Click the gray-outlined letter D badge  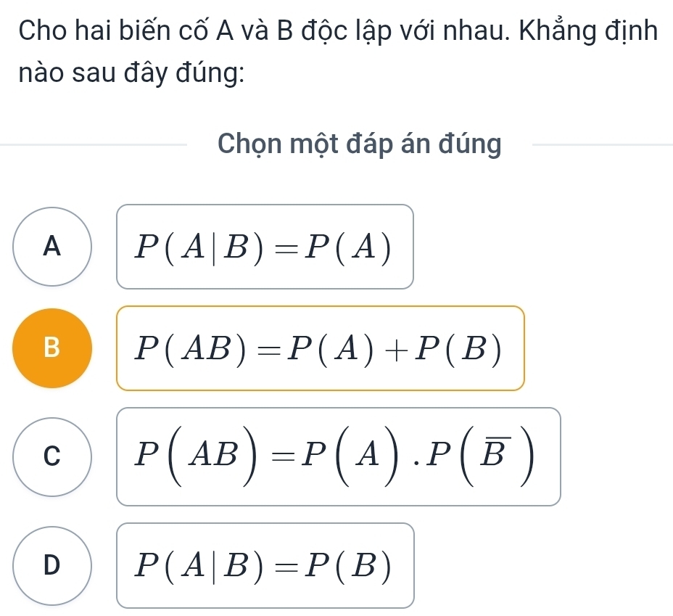pyautogui.click(x=51, y=564)
